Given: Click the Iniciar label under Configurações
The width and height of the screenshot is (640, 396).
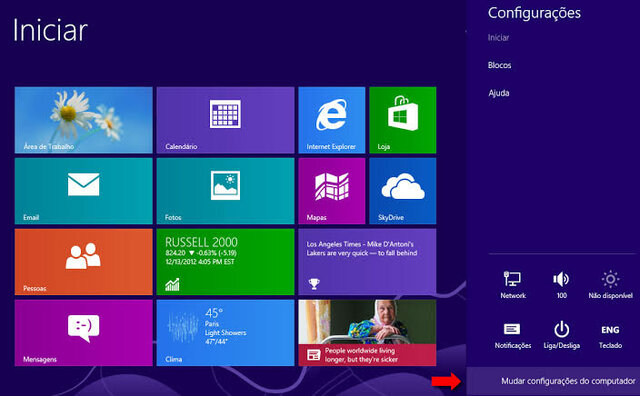Looking at the screenshot, I should pyautogui.click(x=498, y=38).
